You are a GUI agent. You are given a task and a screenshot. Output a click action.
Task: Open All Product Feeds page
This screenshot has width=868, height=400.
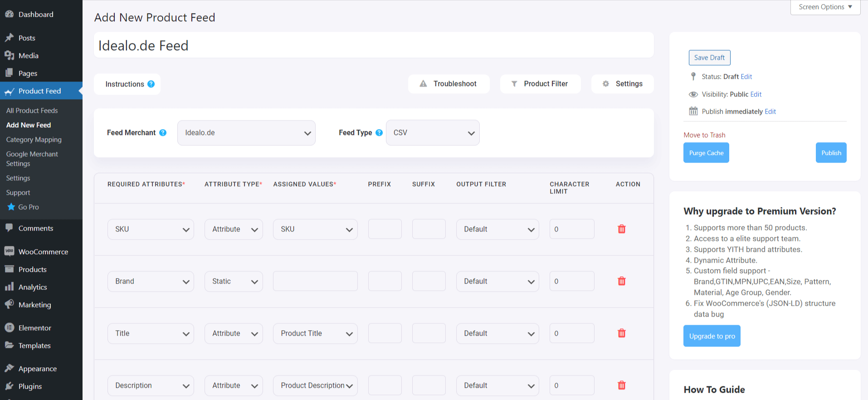click(32, 111)
